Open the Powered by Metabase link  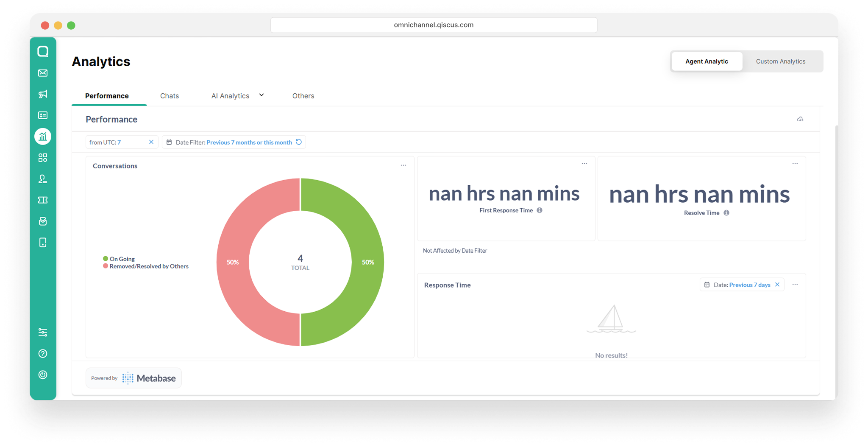click(x=134, y=378)
